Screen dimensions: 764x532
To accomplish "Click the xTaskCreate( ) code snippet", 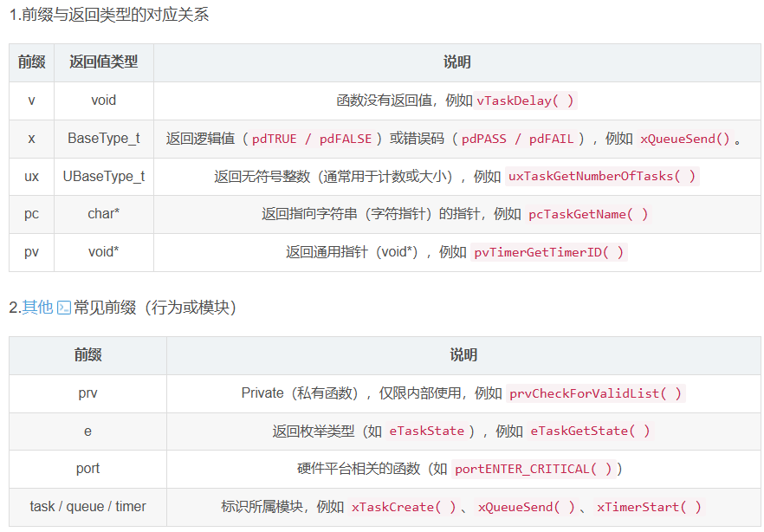I will coord(404,507).
